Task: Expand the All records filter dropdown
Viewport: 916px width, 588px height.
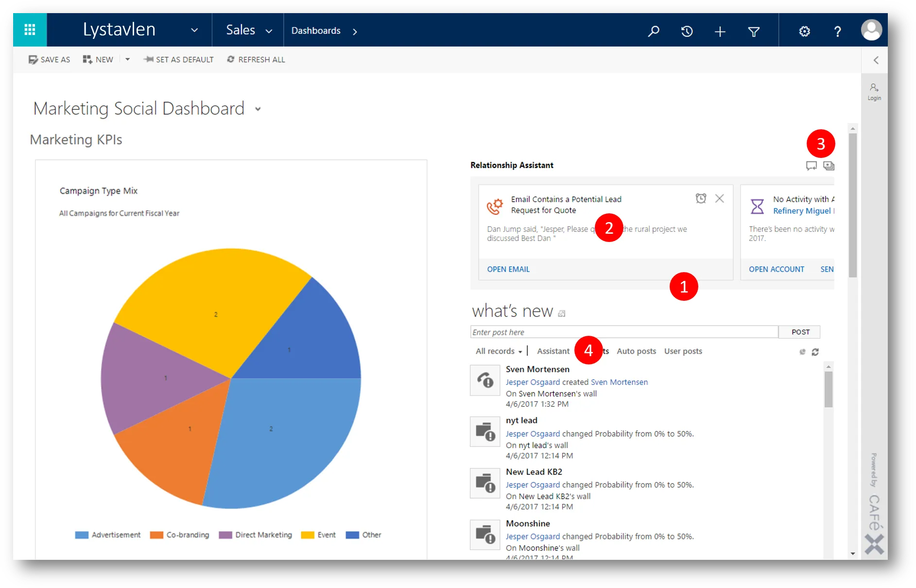Action: pyautogui.click(x=499, y=351)
